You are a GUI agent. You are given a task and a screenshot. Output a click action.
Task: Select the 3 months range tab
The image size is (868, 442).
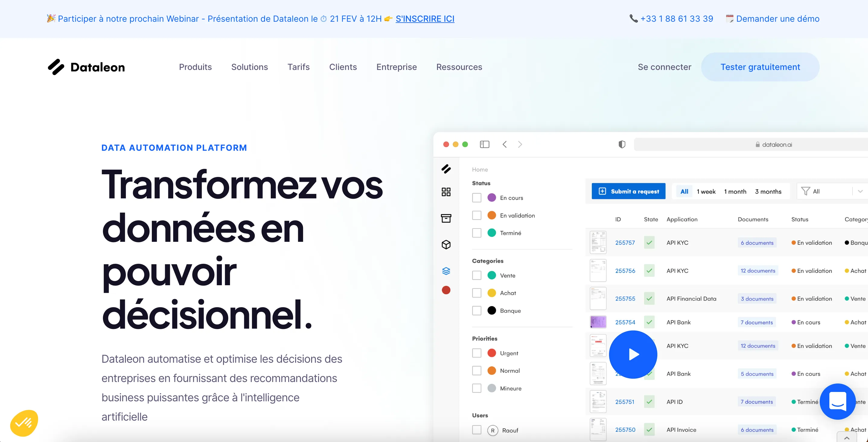click(x=768, y=191)
